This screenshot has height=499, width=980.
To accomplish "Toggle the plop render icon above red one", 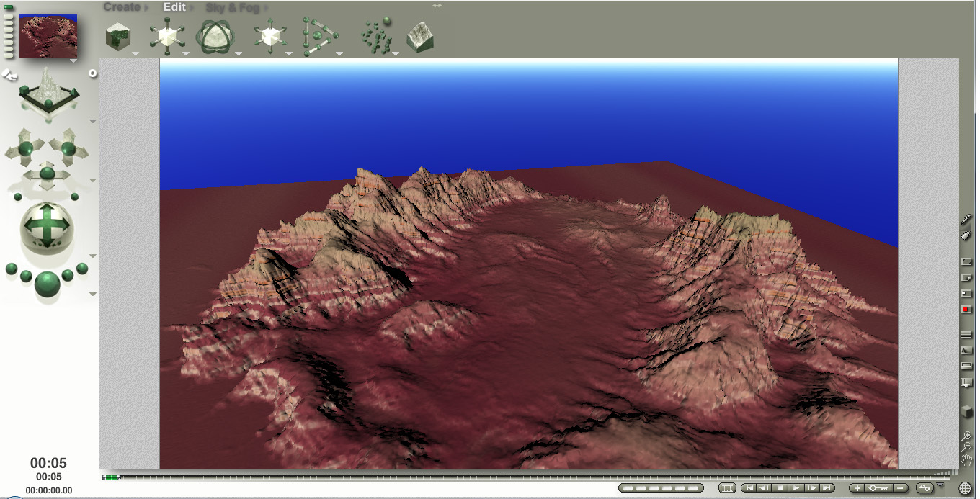I will point(966,293).
